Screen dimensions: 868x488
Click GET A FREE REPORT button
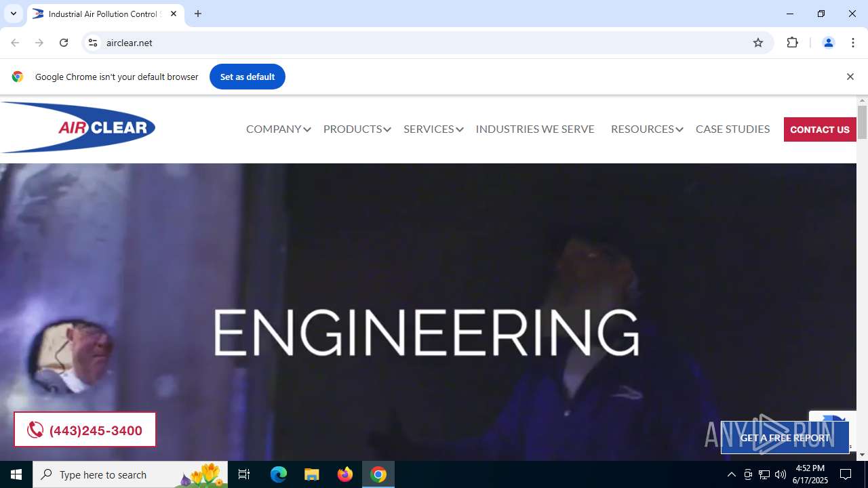pos(785,438)
